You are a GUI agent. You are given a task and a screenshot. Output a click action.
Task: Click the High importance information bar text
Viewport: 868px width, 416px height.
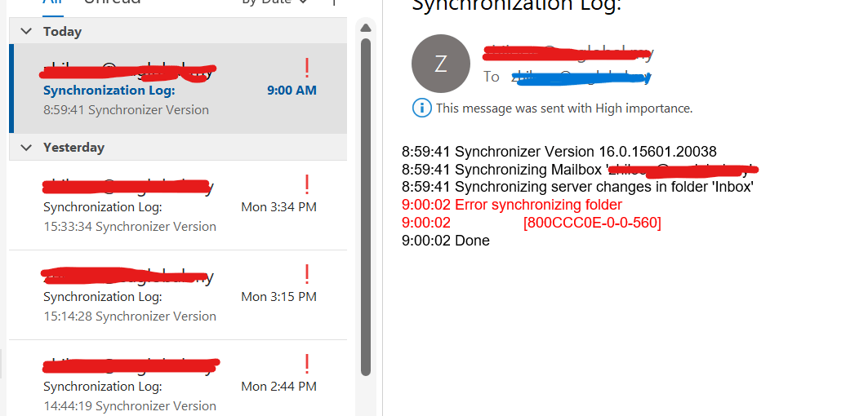click(x=564, y=108)
